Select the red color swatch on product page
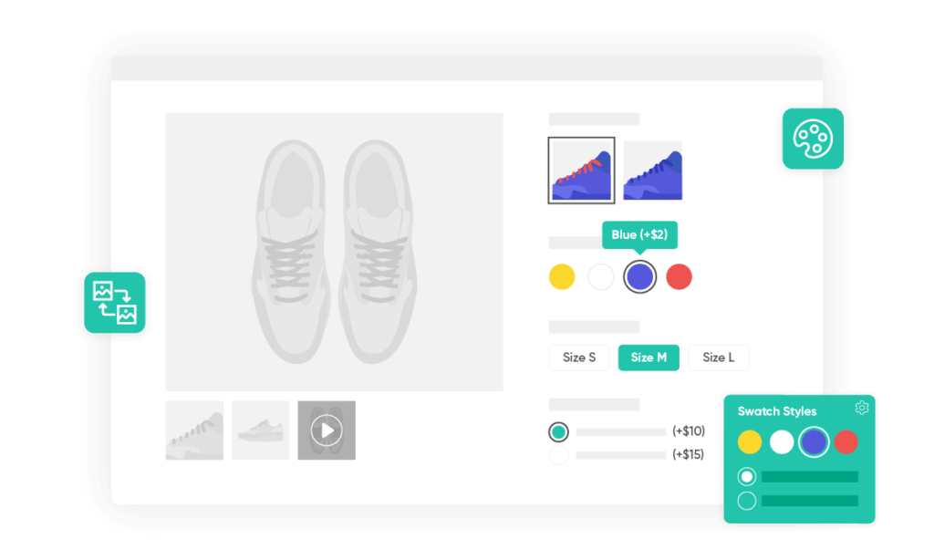The width and height of the screenshot is (934, 560). 679,277
